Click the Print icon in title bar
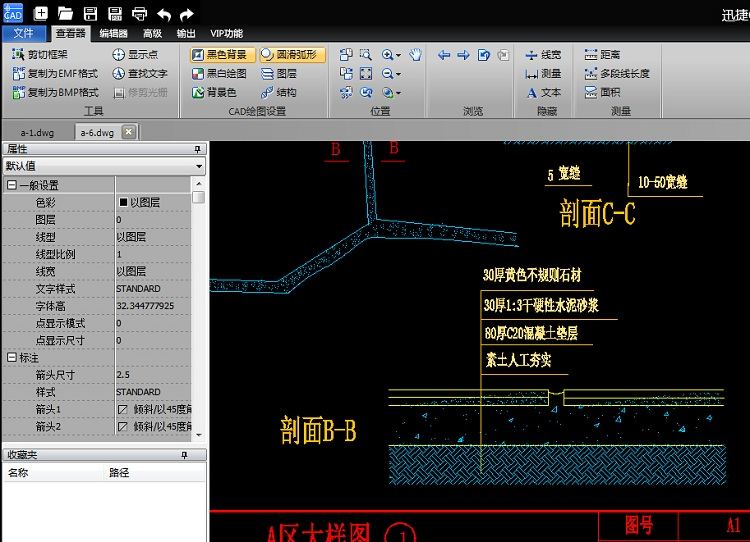The image size is (750, 542). (140, 14)
